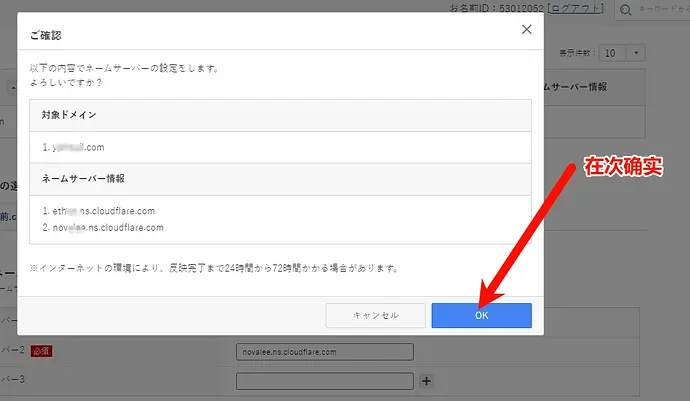Click the キャンセル button
The width and height of the screenshot is (690, 401).
(375, 315)
